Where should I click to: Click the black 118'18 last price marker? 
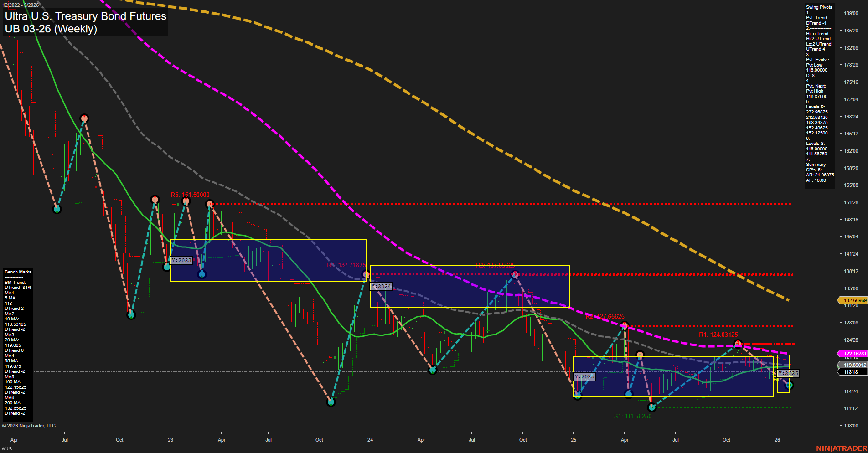[x=851, y=372]
